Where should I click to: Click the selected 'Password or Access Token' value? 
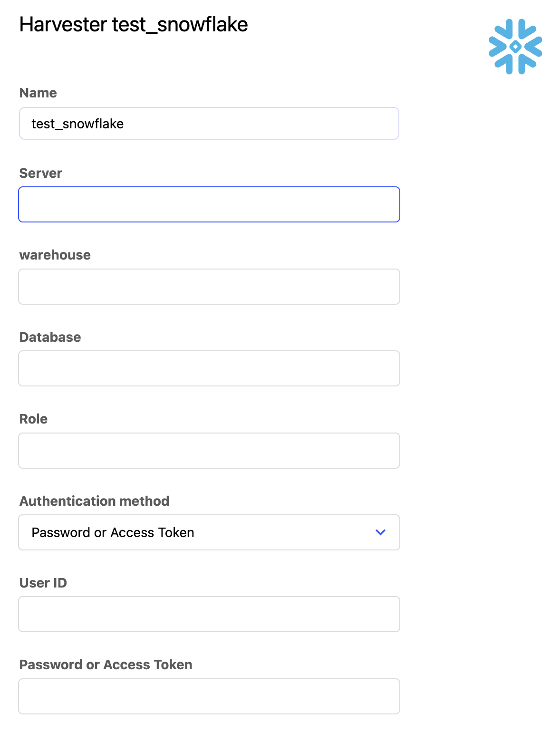point(113,532)
